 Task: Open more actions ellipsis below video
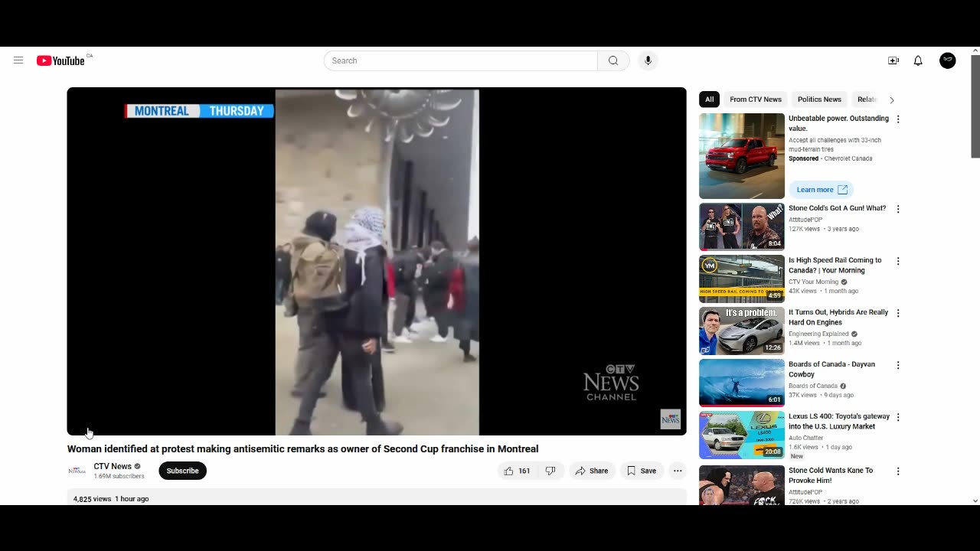pos(678,471)
